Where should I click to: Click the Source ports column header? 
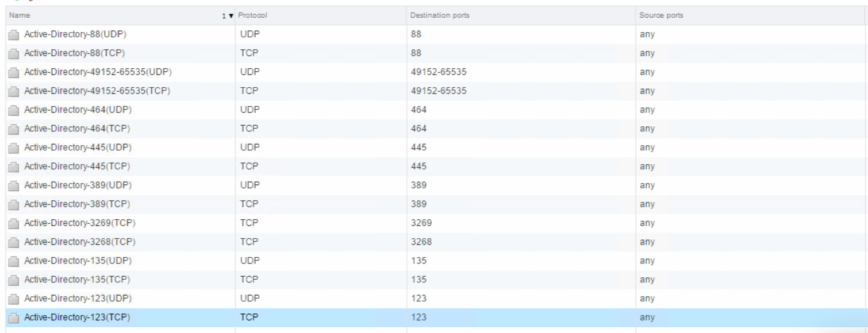coord(661,16)
